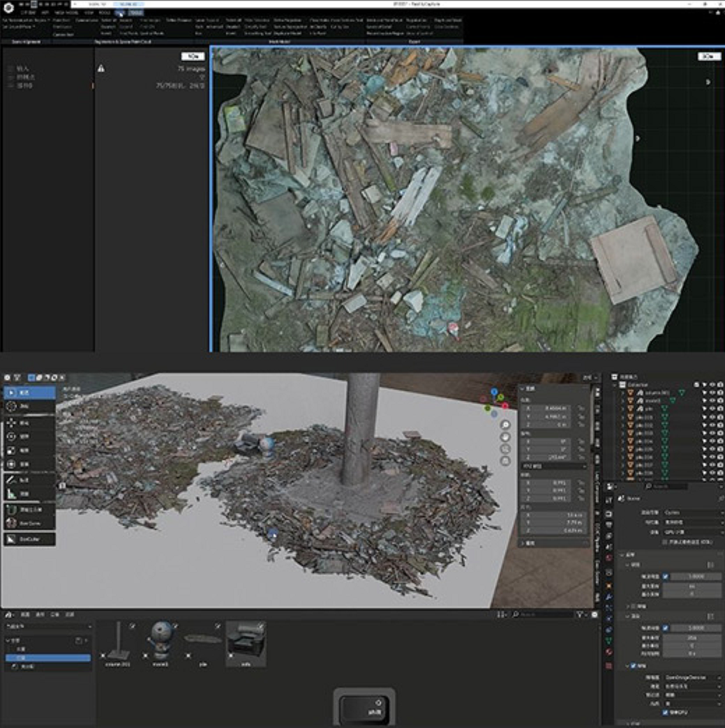Click the viewport zoom magnifier icon
725x728 pixels.
pyautogui.click(x=504, y=425)
